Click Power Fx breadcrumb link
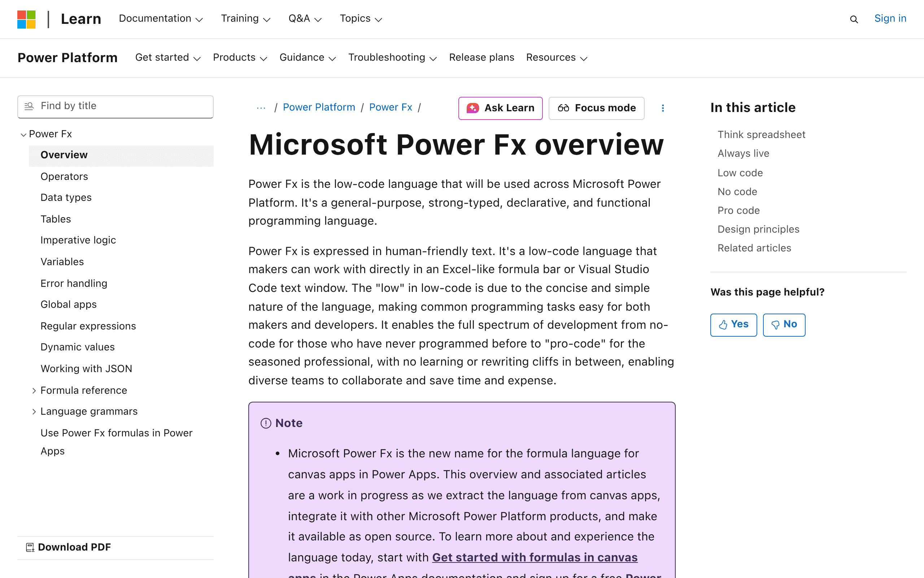 click(391, 107)
